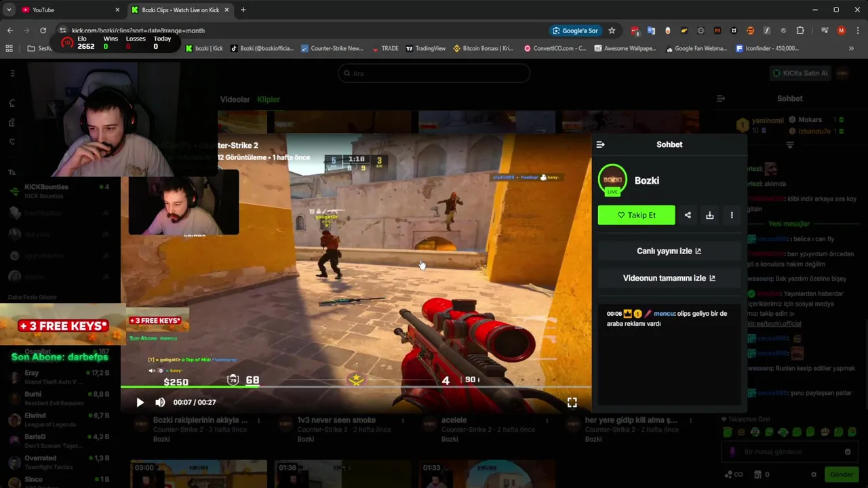Click the Kick Ara search field
The height and width of the screenshot is (488, 868).
434,73
